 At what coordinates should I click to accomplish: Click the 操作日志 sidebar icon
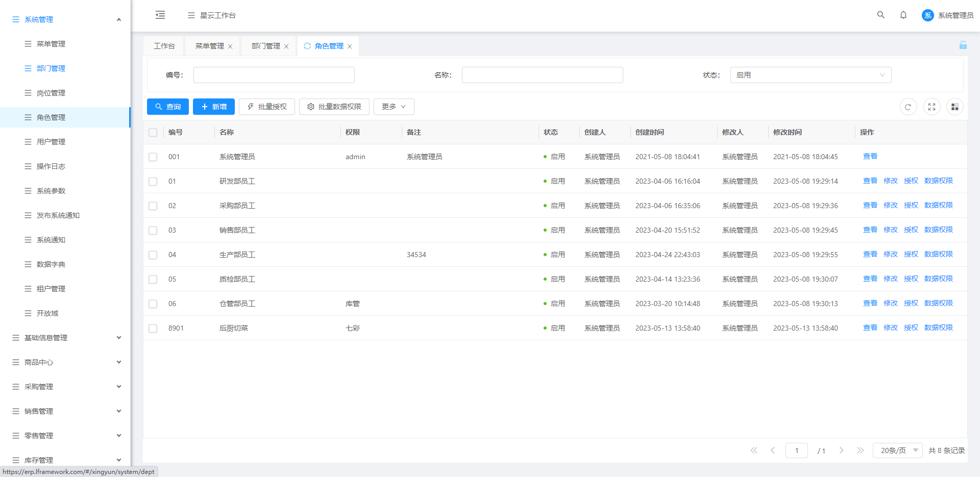tap(28, 166)
